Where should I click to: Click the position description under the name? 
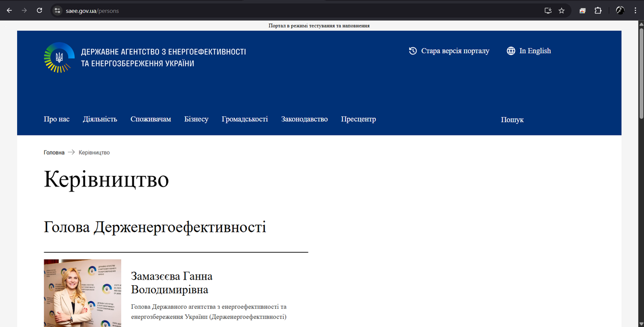point(209,312)
